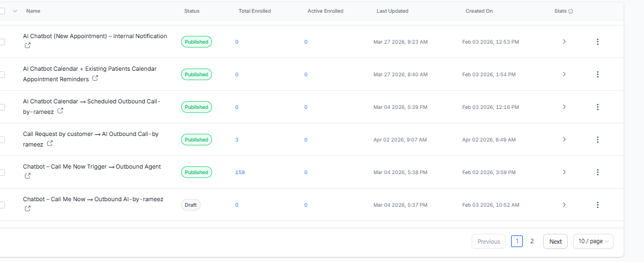
Task: Click active enrolled 0 for Call Me Now Trigger
Action: (x=306, y=172)
